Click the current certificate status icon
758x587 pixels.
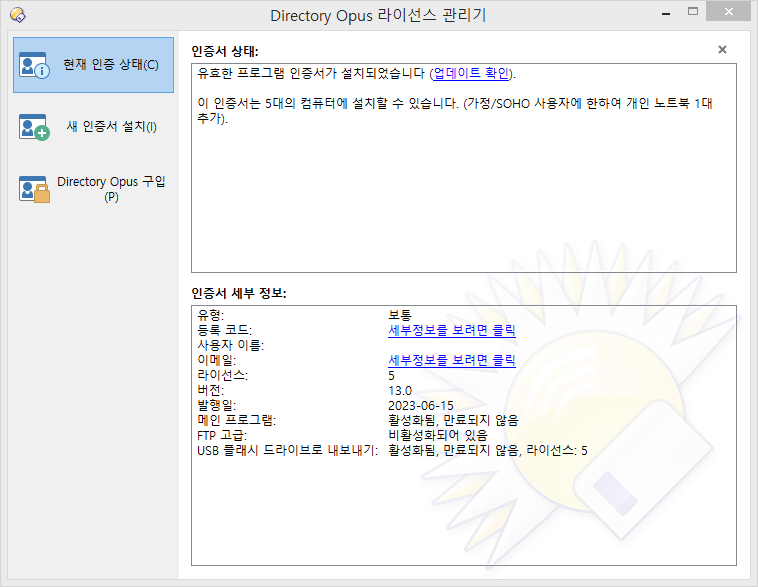[34, 65]
